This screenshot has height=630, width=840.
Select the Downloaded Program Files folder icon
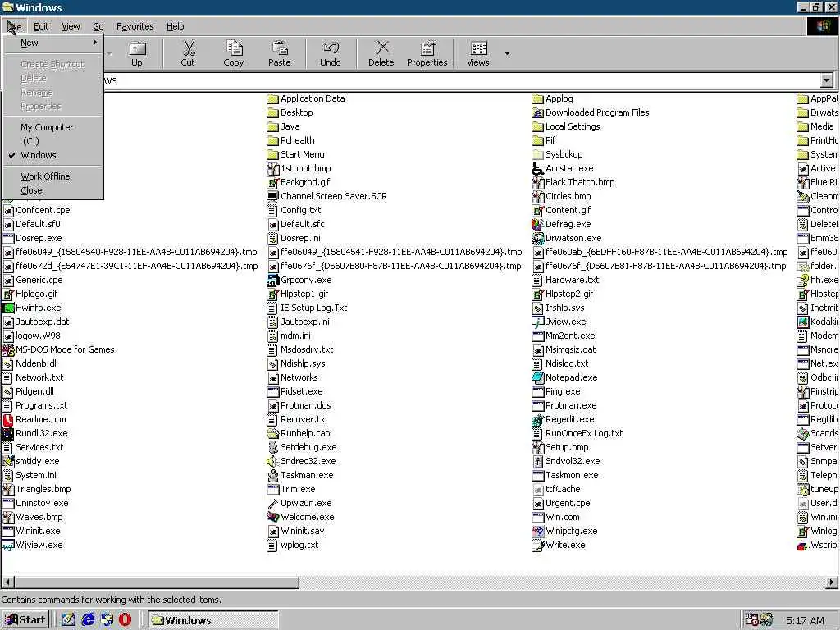(x=537, y=112)
